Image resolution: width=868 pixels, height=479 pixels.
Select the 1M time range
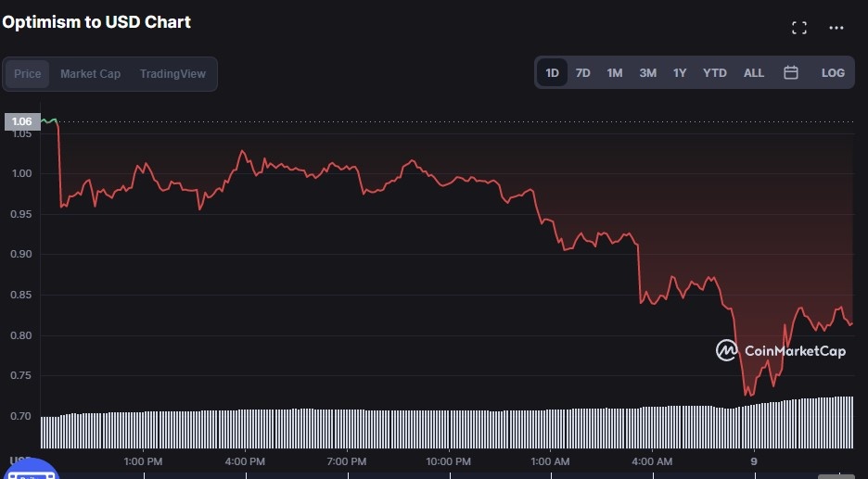click(x=615, y=72)
